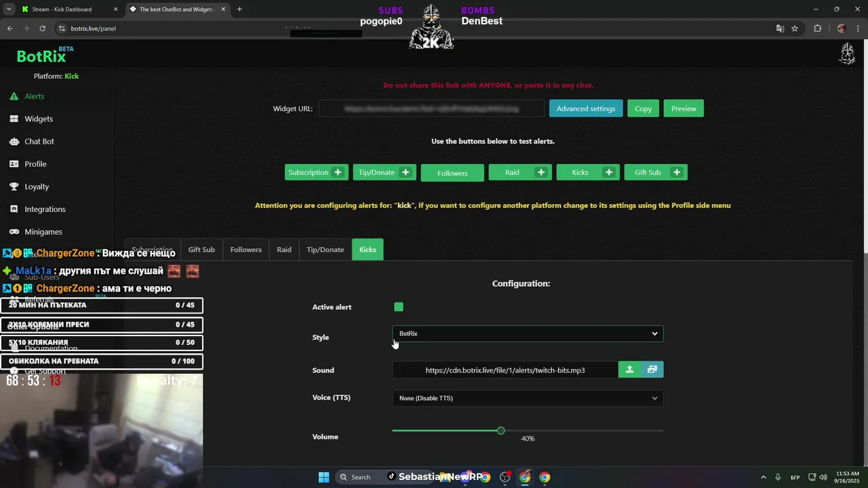
Task: Click the Volume slider handle at 40%
Action: (x=500, y=430)
